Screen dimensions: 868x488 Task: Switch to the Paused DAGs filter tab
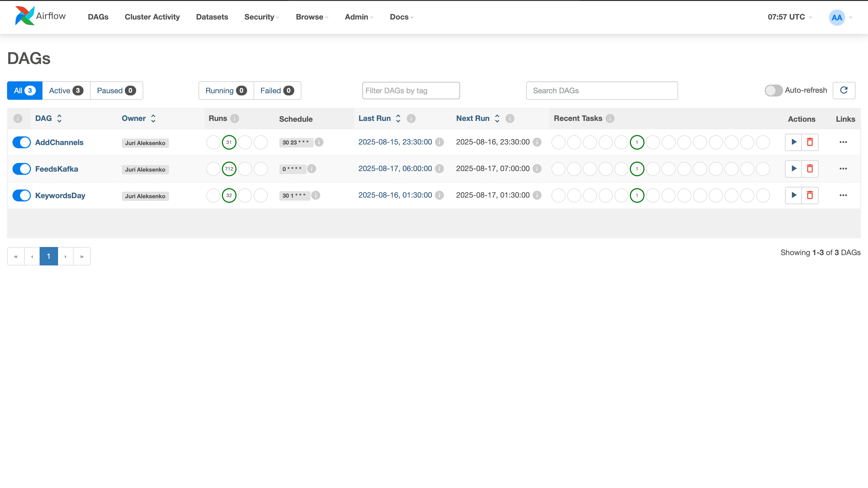pos(116,91)
